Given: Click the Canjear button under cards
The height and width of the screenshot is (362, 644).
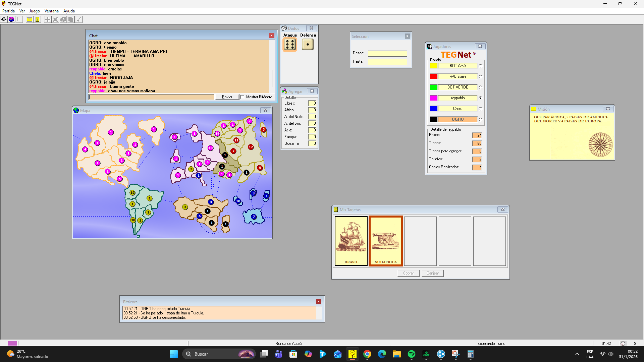Looking at the screenshot, I should 432,273.
